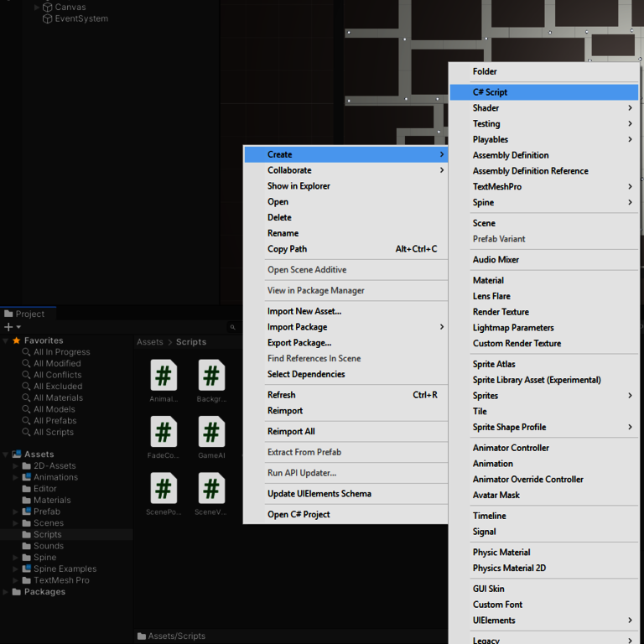This screenshot has height=644, width=644.
Task: Select Assembly Definition Reference entry
Action: pos(543,171)
